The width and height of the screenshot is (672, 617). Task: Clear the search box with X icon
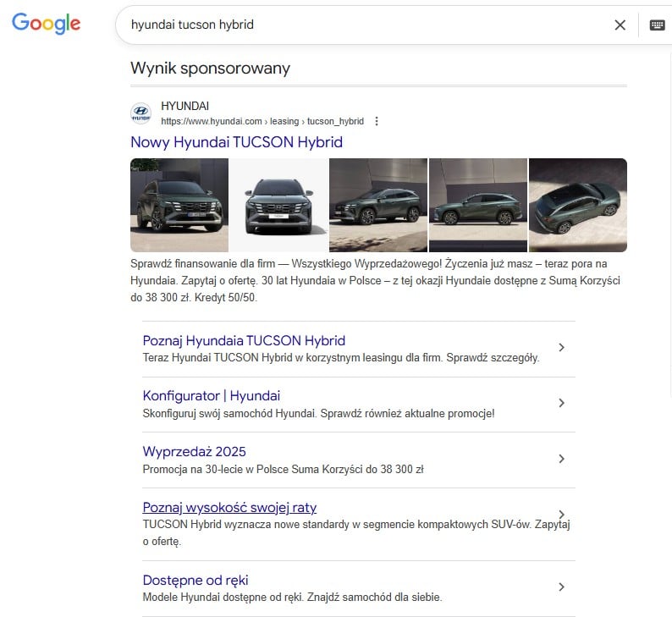coord(620,25)
